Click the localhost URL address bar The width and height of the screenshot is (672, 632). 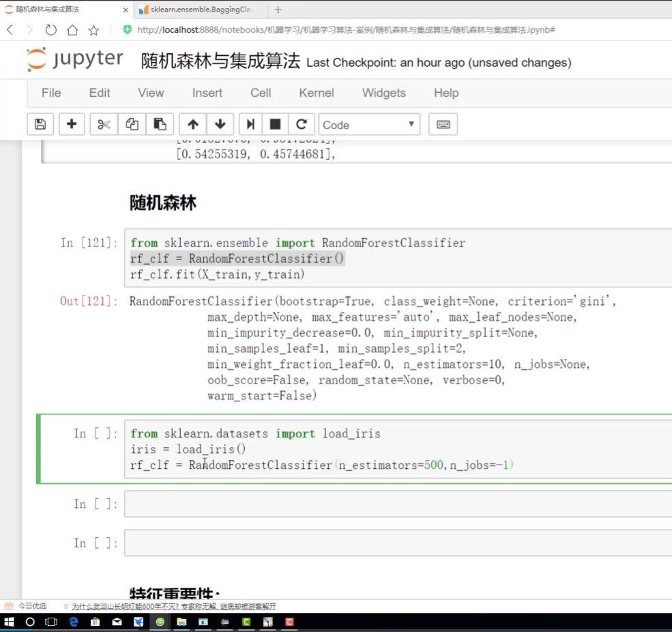pyautogui.click(x=346, y=29)
